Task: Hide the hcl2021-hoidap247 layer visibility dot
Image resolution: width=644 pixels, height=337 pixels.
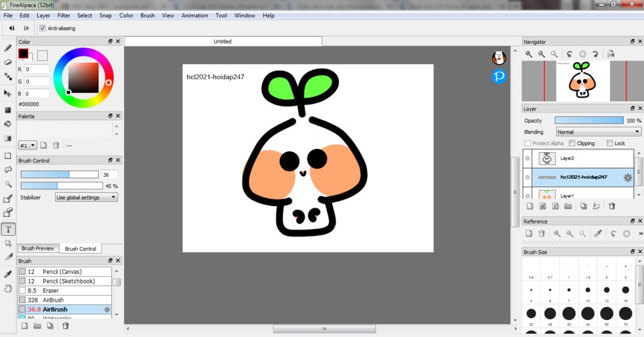Action: (x=528, y=177)
